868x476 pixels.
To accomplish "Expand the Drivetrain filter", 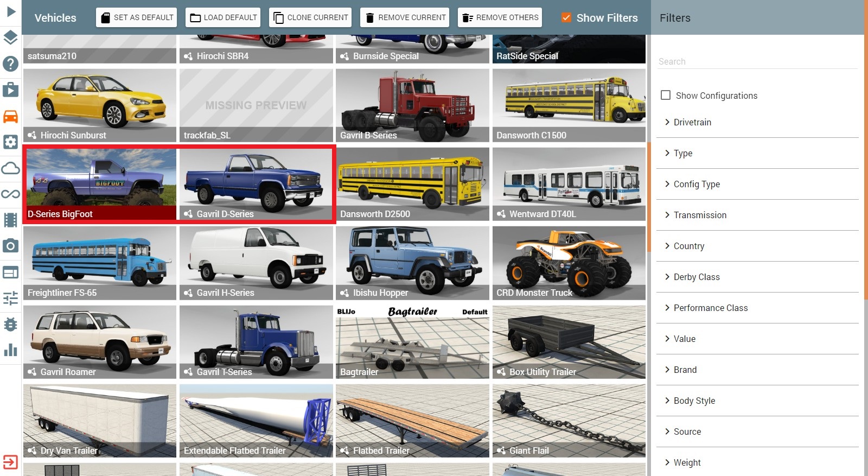I will (x=757, y=122).
